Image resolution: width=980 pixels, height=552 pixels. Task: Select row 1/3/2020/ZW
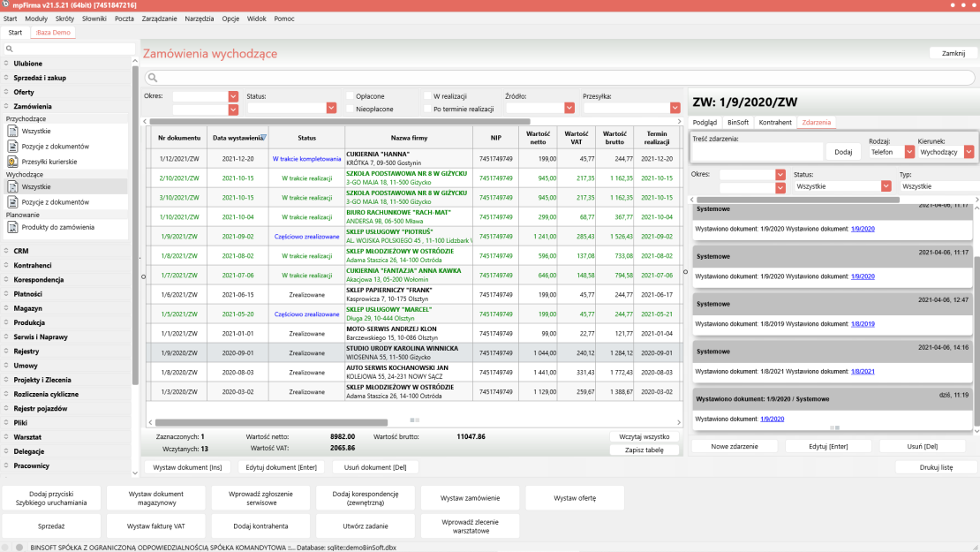pyautogui.click(x=414, y=392)
